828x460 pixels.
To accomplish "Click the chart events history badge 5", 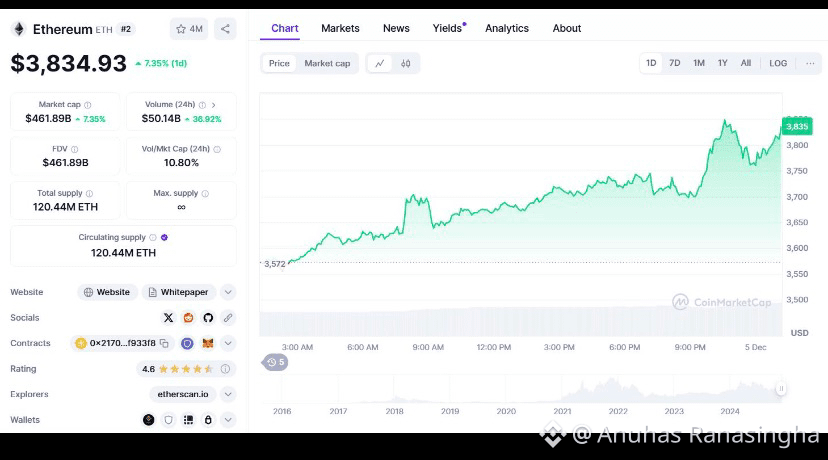I will tap(275, 362).
